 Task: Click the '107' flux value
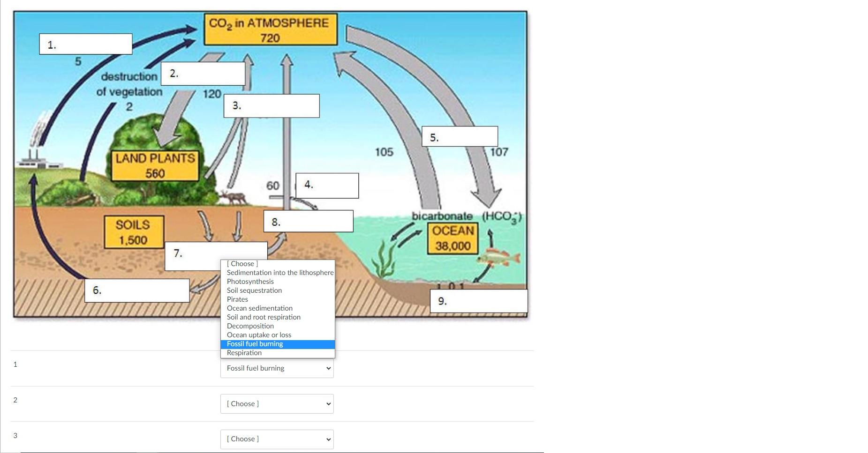click(499, 152)
